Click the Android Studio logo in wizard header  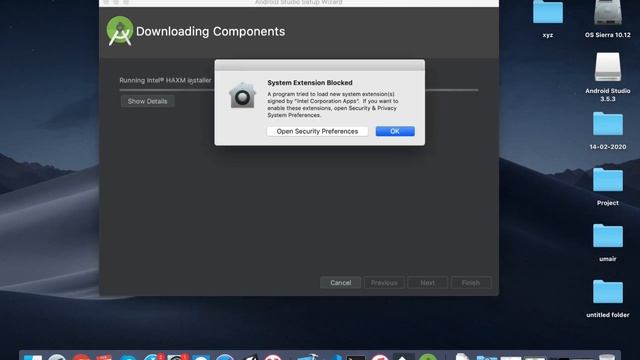(120, 31)
